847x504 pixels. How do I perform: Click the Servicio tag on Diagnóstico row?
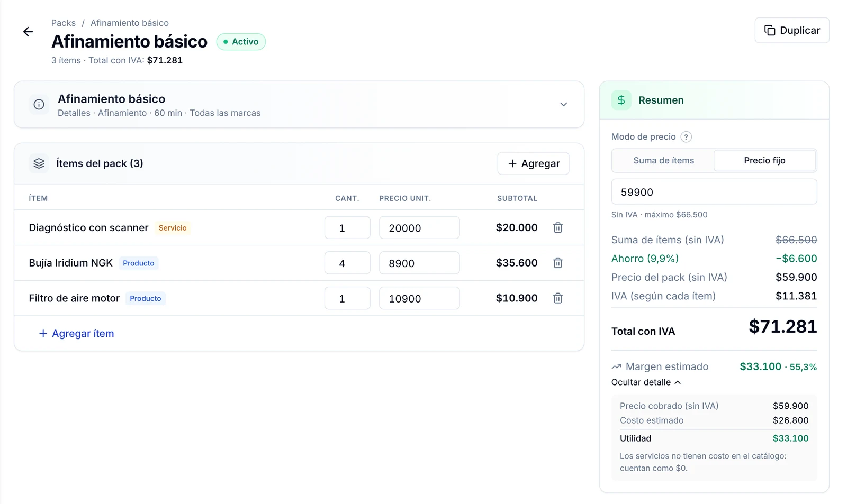173,228
